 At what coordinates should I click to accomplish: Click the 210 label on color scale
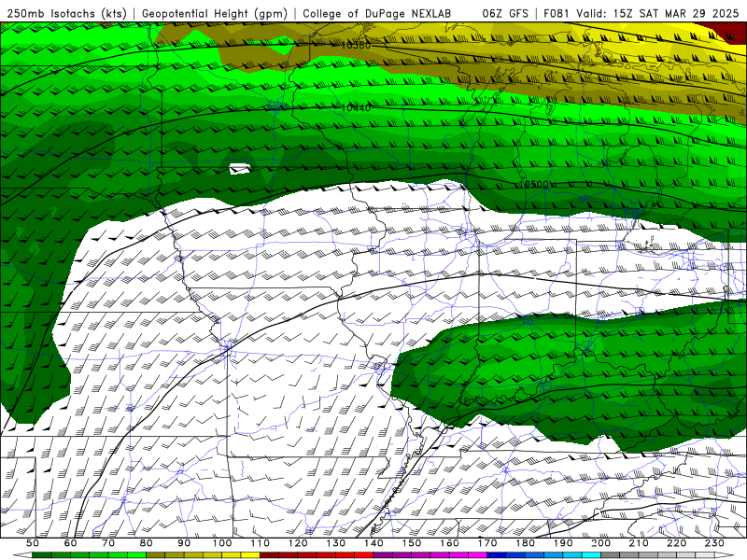pos(639,543)
